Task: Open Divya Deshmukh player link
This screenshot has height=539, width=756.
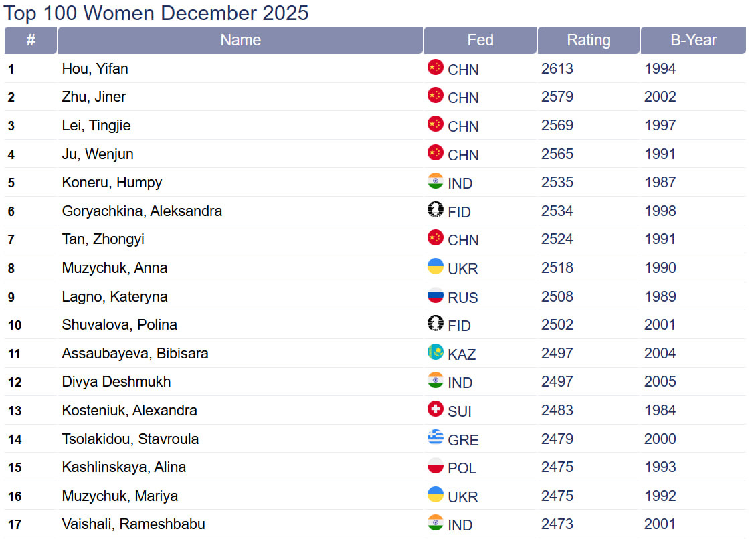Action: 116,382
